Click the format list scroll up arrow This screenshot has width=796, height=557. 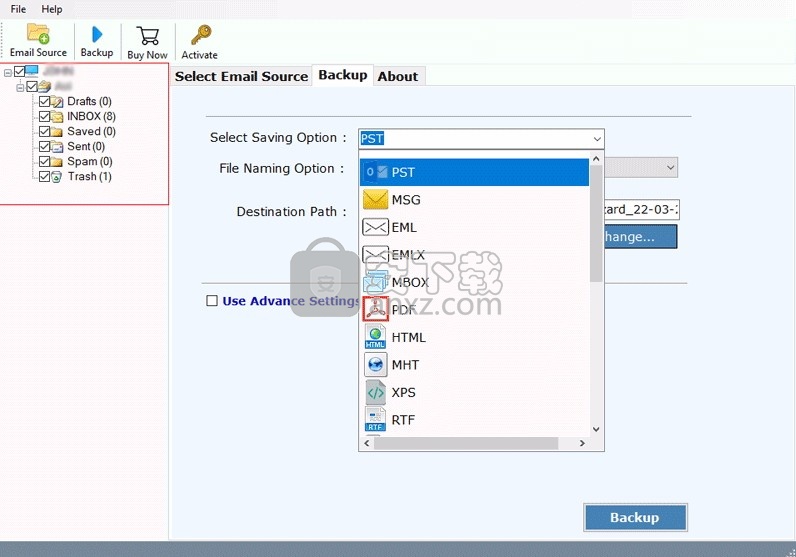pyautogui.click(x=596, y=159)
